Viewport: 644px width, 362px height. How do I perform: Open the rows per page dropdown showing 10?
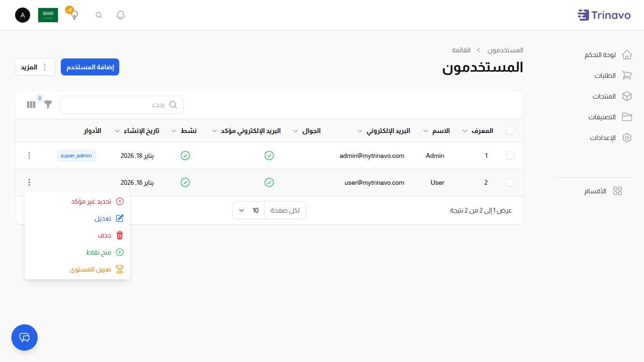pos(248,210)
